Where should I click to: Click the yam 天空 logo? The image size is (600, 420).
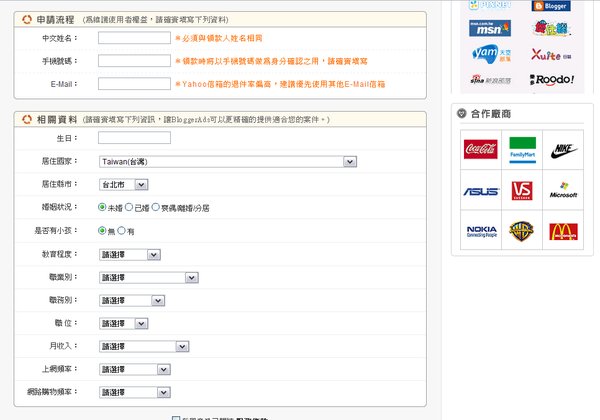[x=491, y=54]
